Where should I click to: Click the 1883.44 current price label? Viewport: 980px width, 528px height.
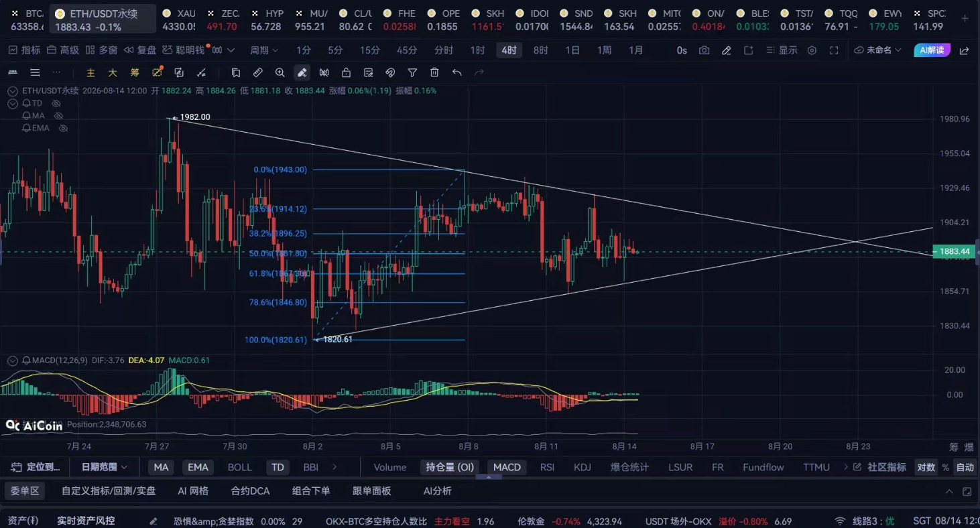[x=955, y=252]
